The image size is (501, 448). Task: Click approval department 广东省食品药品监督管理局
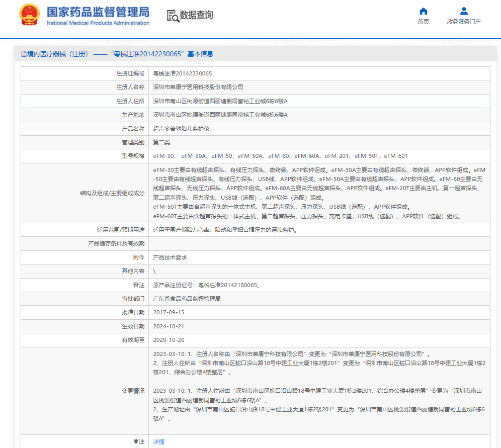click(x=187, y=299)
